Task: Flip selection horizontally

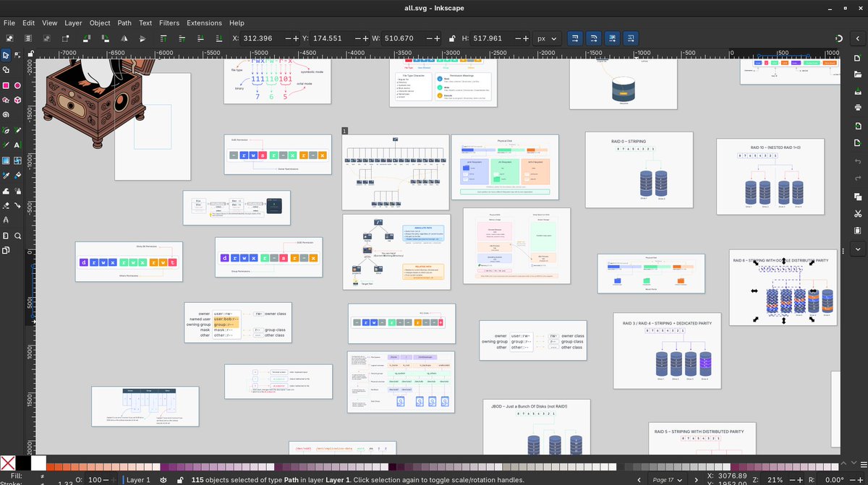Action: (124, 38)
